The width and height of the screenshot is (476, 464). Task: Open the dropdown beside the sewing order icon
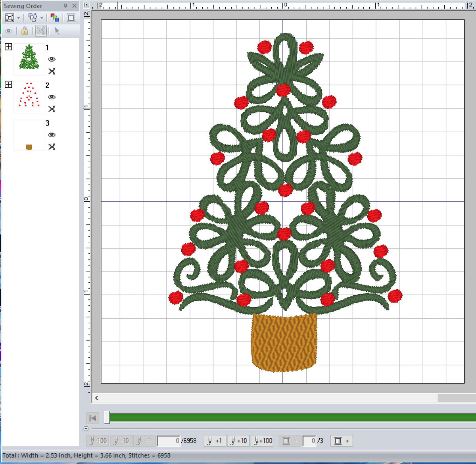tap(42, 18)
